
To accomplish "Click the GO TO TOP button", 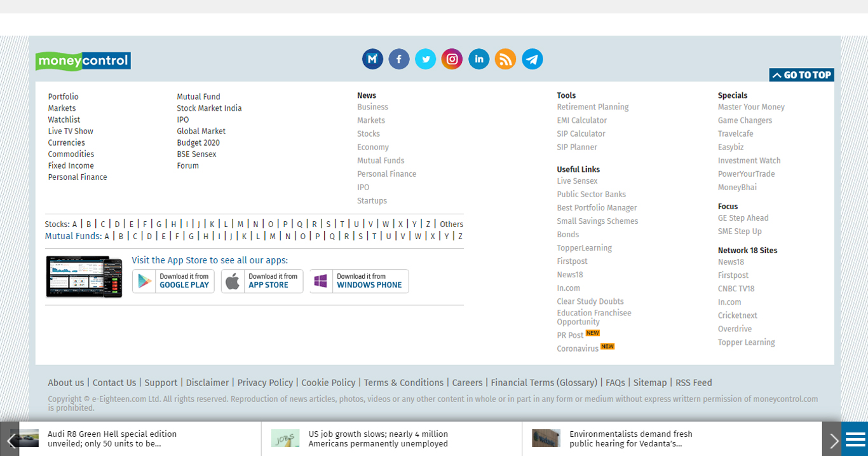I will click(x=801, y=75).
